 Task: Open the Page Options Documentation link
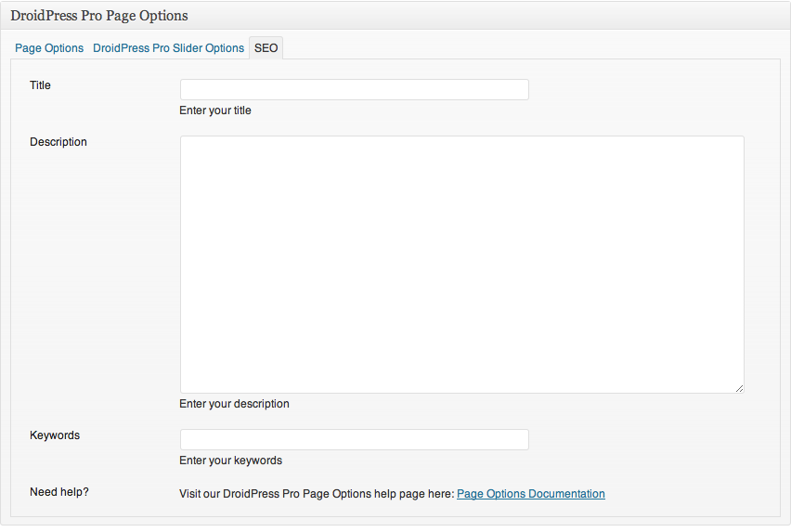(x=531, y=494)
